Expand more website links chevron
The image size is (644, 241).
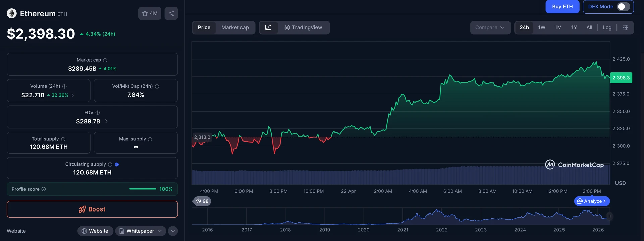tap(173, 231)
